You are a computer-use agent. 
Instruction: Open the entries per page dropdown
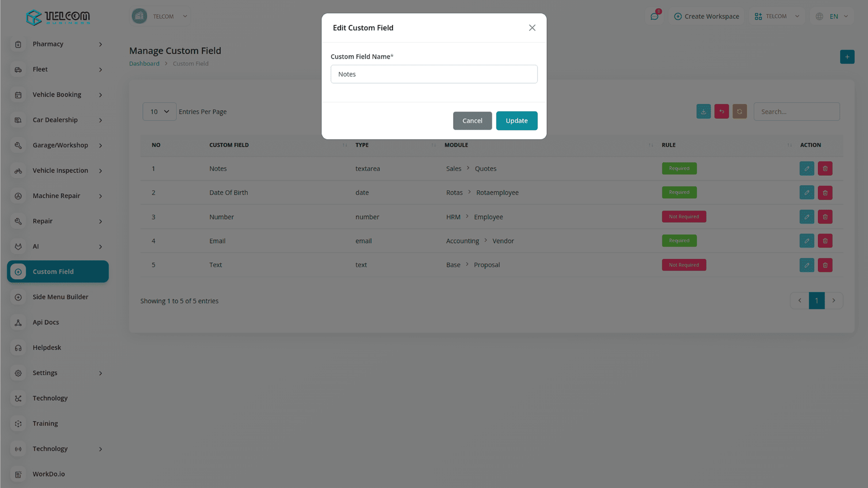tap(159, 112)
